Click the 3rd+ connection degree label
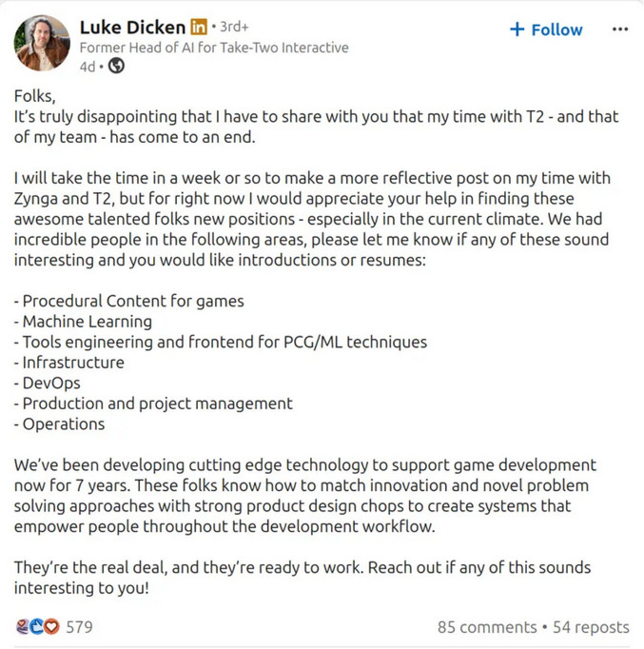The width and height of the screenshot is (644, 649). pyautogui.click(x=232, y=28)
